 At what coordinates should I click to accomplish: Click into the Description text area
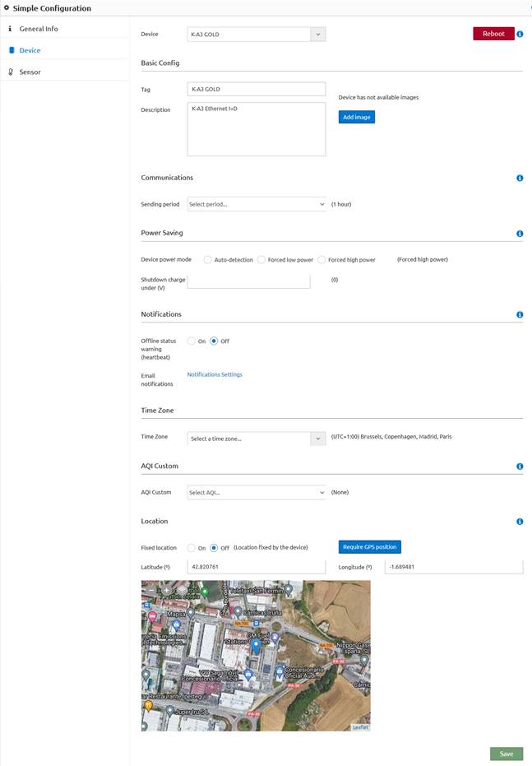pyautogui.click(x=257, y=129)
